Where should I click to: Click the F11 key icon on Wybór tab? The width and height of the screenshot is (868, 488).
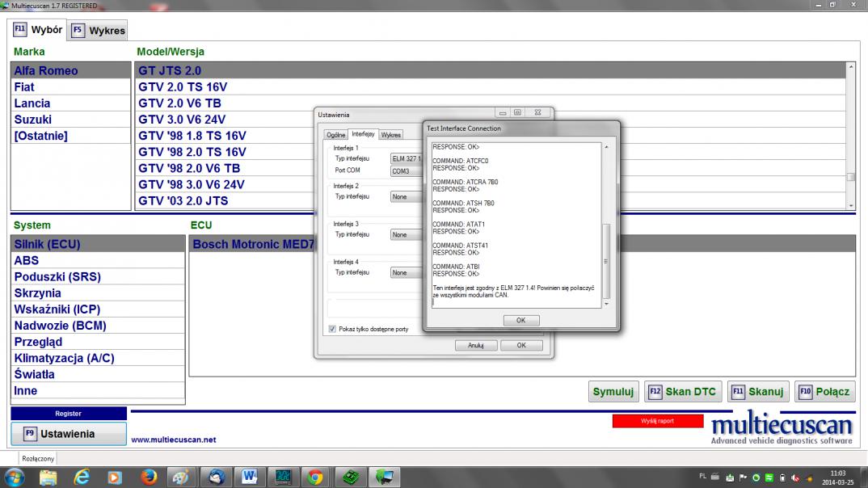pos(20,29)
